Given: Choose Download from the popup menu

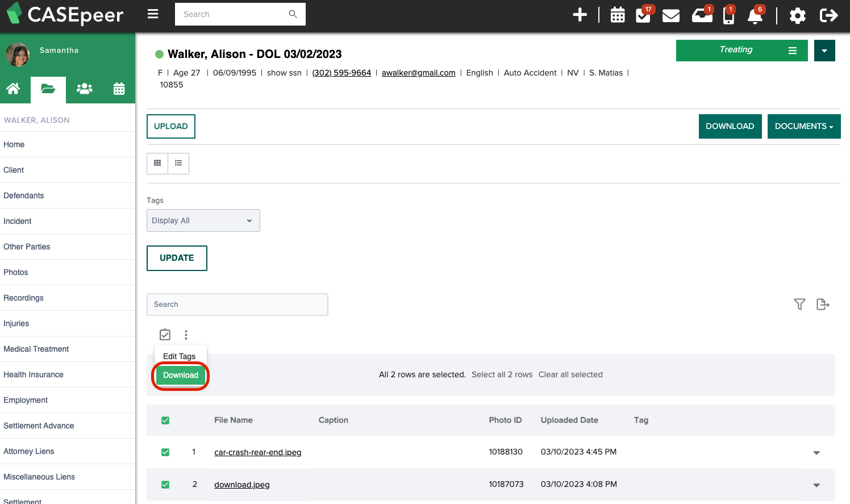Looking at the screenshot, I should [x=181, y=375].
